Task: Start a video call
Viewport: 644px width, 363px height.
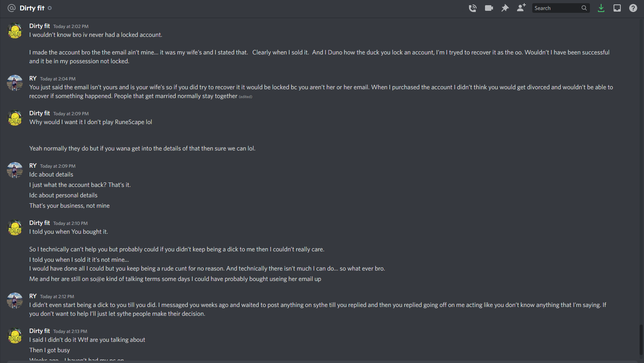Action: click(489, 8)
